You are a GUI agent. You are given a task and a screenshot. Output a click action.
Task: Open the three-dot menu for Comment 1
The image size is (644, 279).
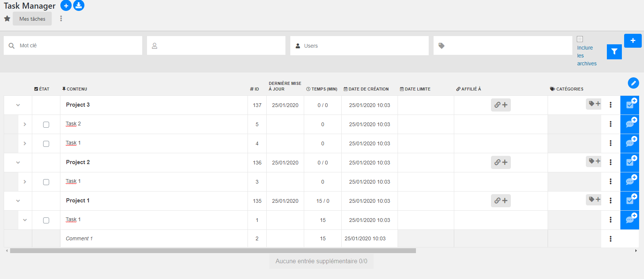pyautogui.click(x=611, y=239)
